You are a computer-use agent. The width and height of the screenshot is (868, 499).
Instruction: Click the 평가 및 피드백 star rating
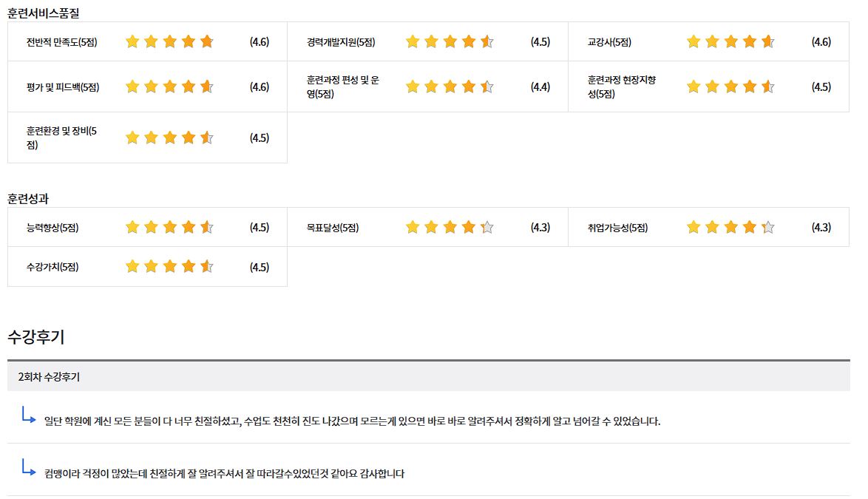169,87
